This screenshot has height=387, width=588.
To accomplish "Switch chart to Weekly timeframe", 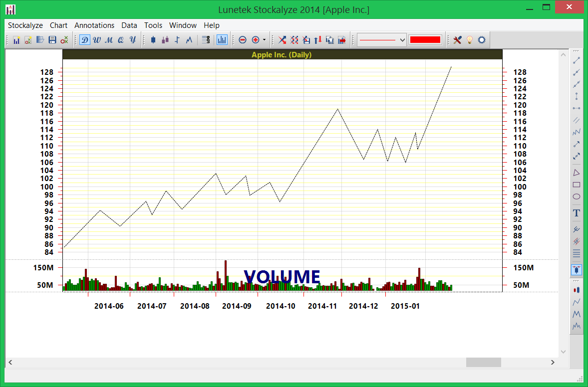I will 96,39.
